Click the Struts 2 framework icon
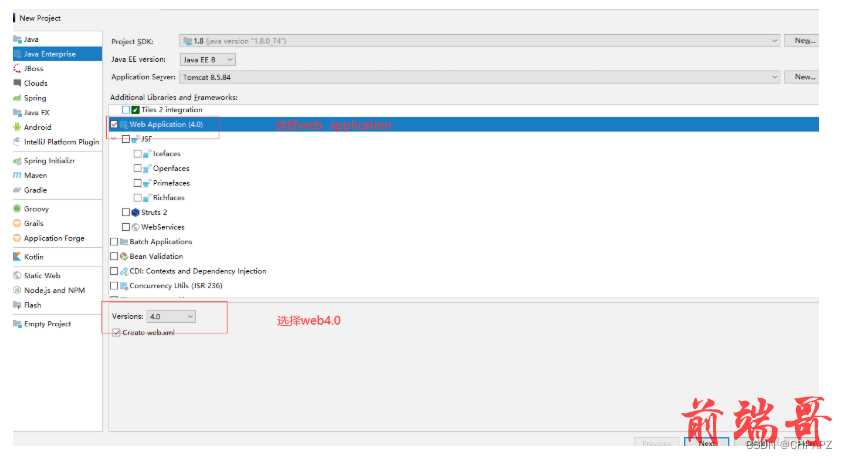Screen dimensions: 848x459 [136, 212]
